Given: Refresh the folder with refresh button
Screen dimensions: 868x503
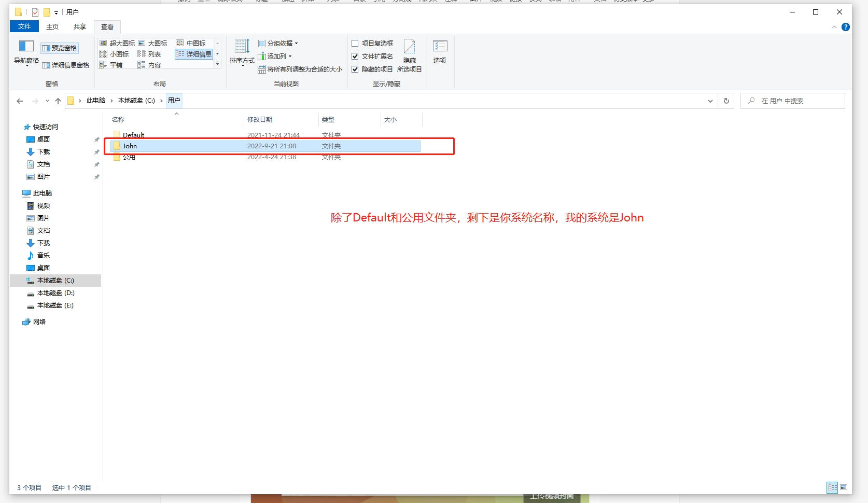Looking at the screenshot, I should [x=726, y=101].
